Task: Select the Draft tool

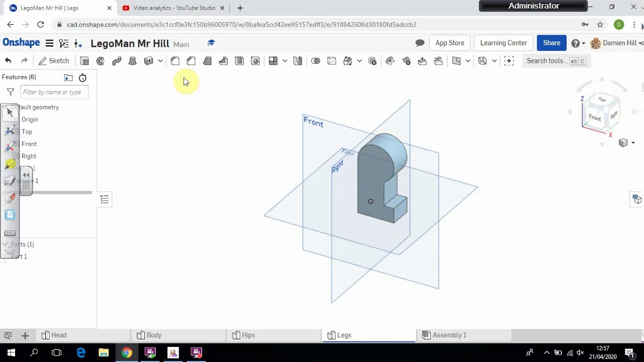Action: (x=207, y=61)
